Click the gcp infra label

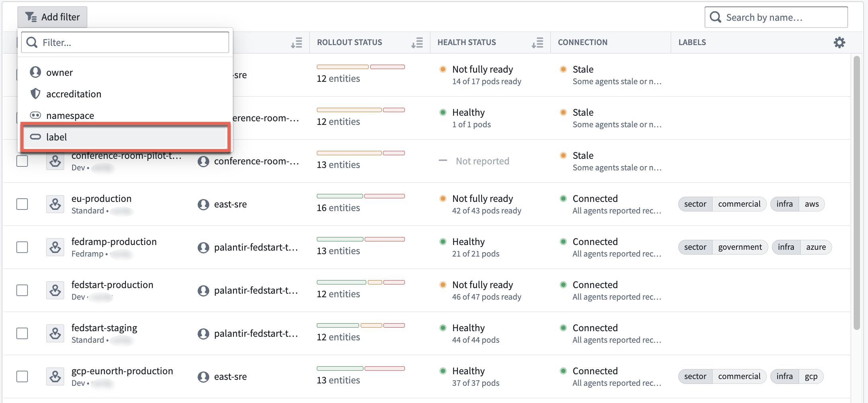[x=811, y=376]
